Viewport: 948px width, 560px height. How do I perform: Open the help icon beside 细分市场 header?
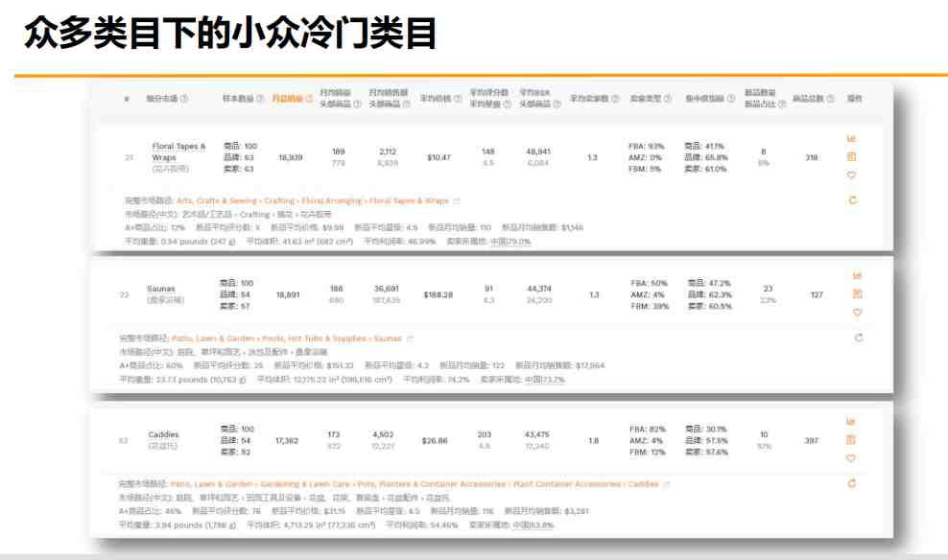[184, 99]
